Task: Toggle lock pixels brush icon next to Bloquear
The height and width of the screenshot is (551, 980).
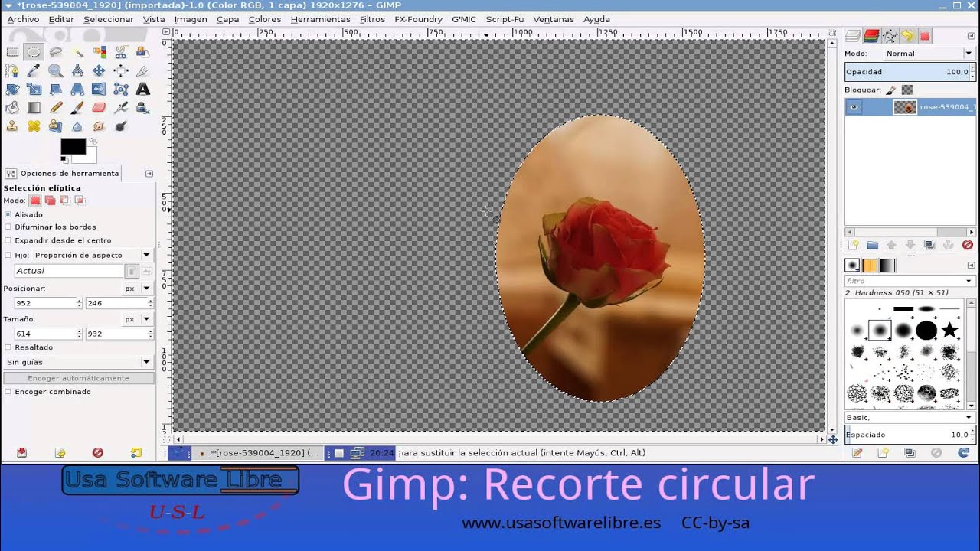Action: pos(891,90)
